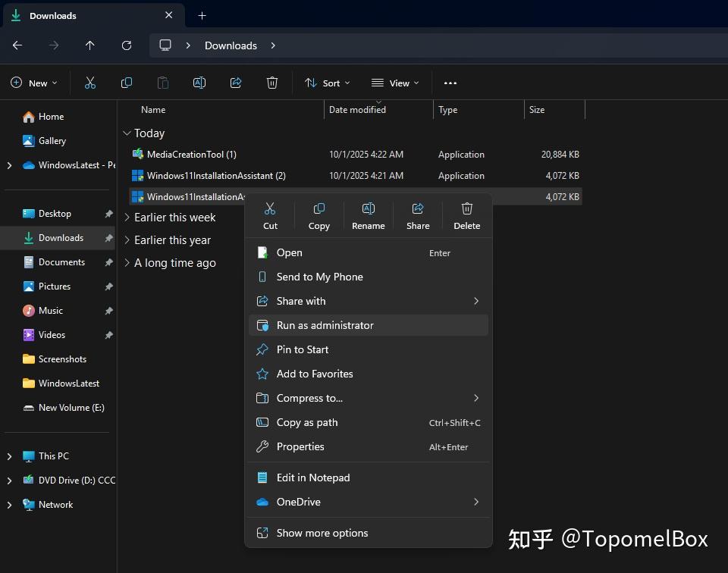Select Edit in Notepad
This screenshot has width=728, height=573.
coord(369,477)
